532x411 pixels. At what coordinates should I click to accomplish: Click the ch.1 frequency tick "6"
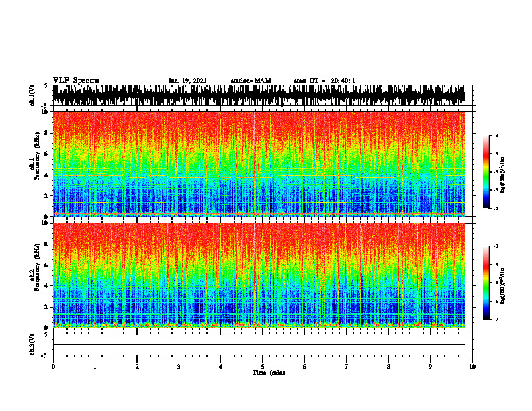point(47,154)
